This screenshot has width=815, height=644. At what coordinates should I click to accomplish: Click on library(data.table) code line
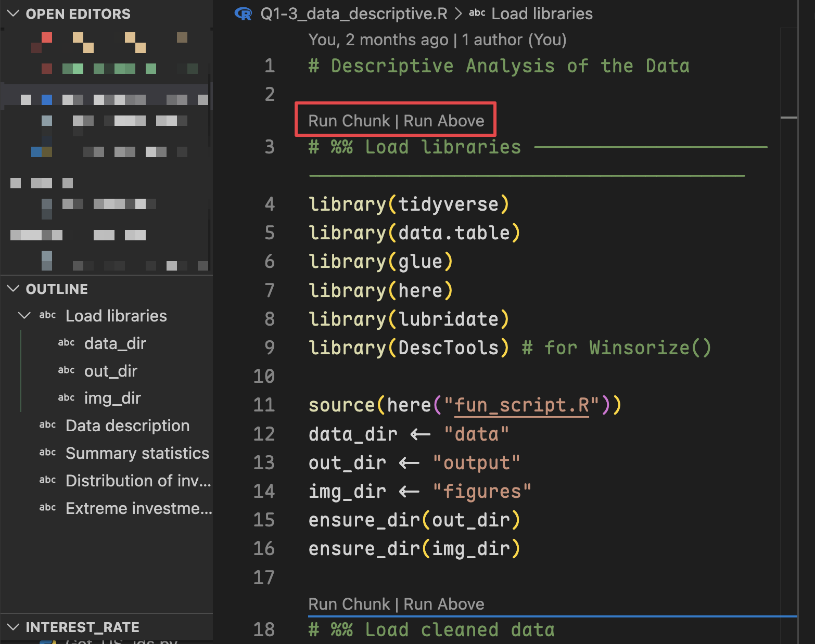pos(414,233)
